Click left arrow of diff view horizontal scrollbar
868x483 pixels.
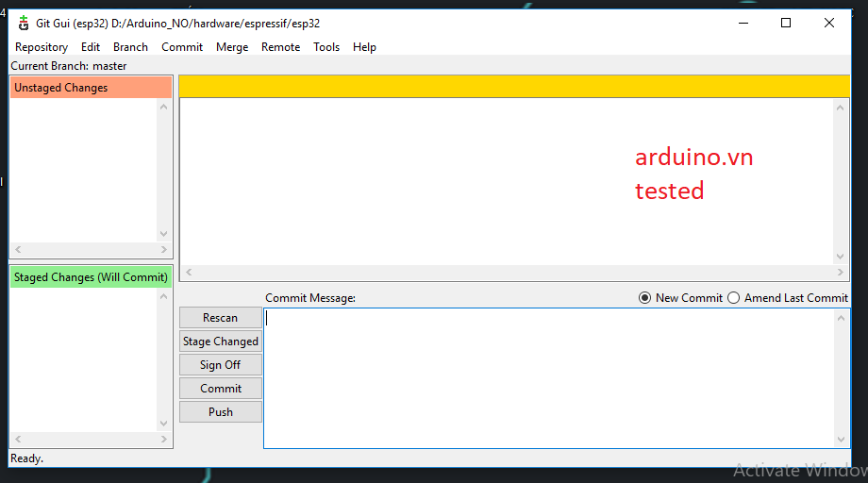click(189, 273)
